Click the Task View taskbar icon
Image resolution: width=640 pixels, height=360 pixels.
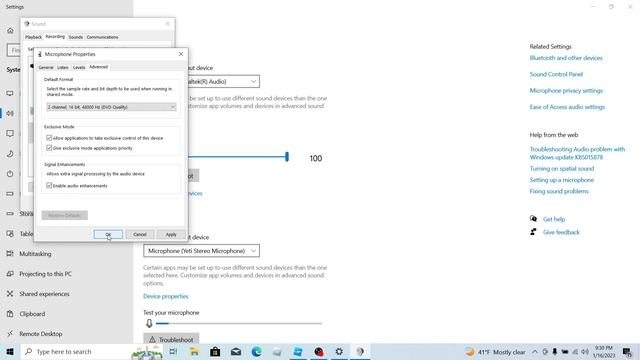173,351
